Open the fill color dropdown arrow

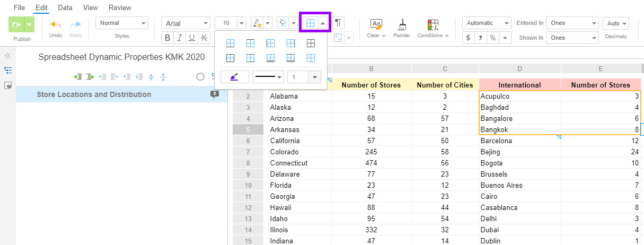pyautogui.click(x=293, y=23)
